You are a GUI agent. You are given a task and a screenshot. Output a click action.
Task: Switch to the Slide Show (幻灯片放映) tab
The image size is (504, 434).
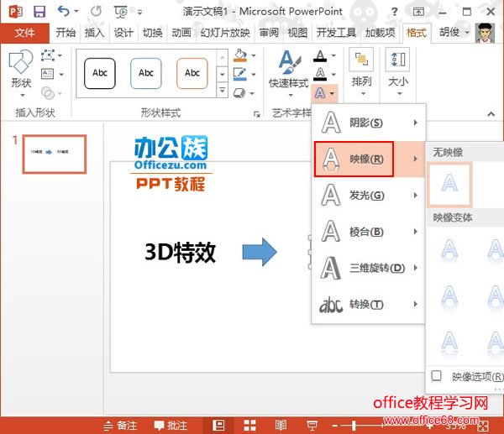tap(225, 33)
